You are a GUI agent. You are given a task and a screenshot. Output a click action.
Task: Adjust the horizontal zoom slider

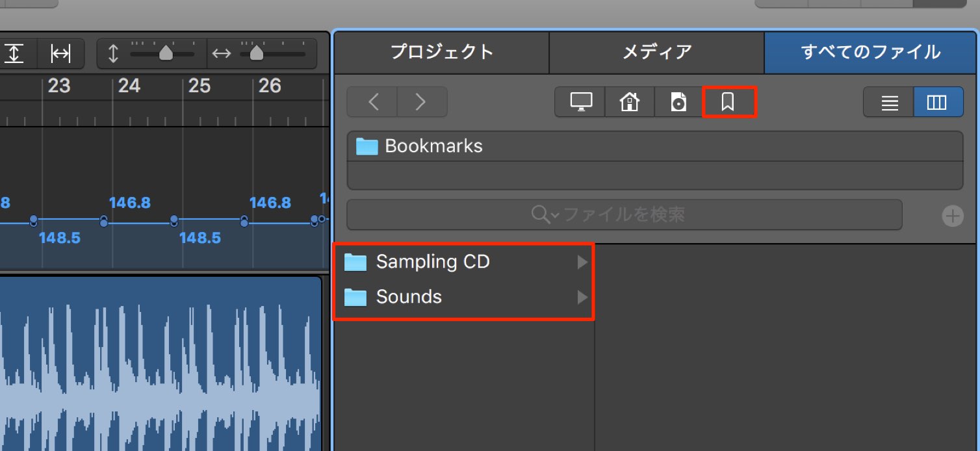257,52
